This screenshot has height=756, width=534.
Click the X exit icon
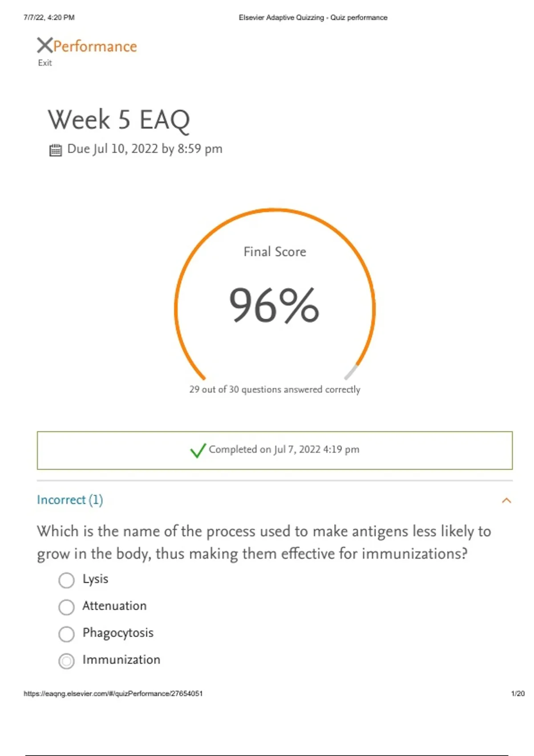click(44, 45)
